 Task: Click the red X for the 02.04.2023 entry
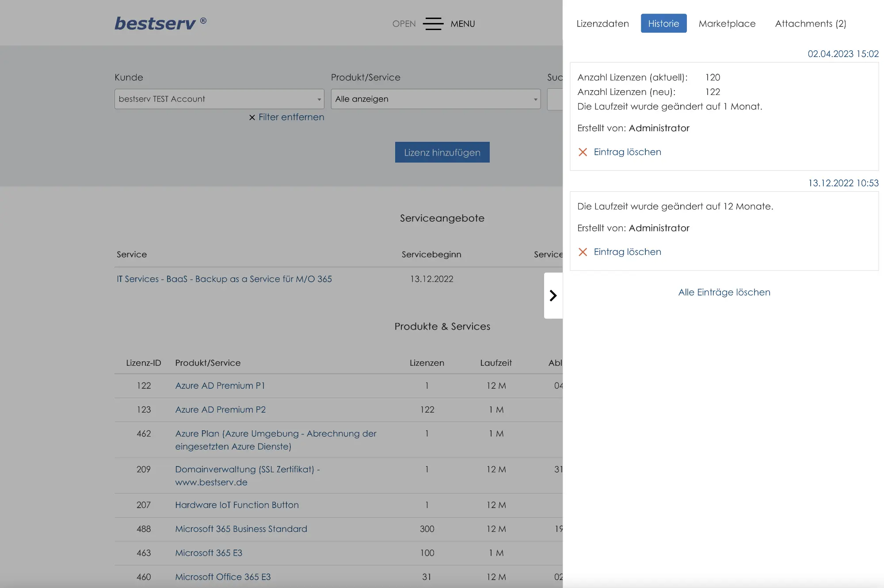click(x=583, y=152)
